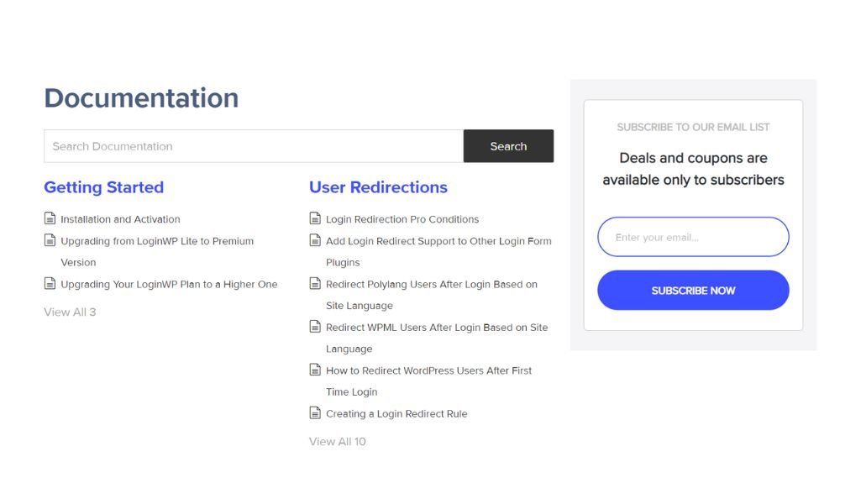Open Login Redirection Pro Conditions article
Viewport: 861px width, 504px height.
point(402,219)
